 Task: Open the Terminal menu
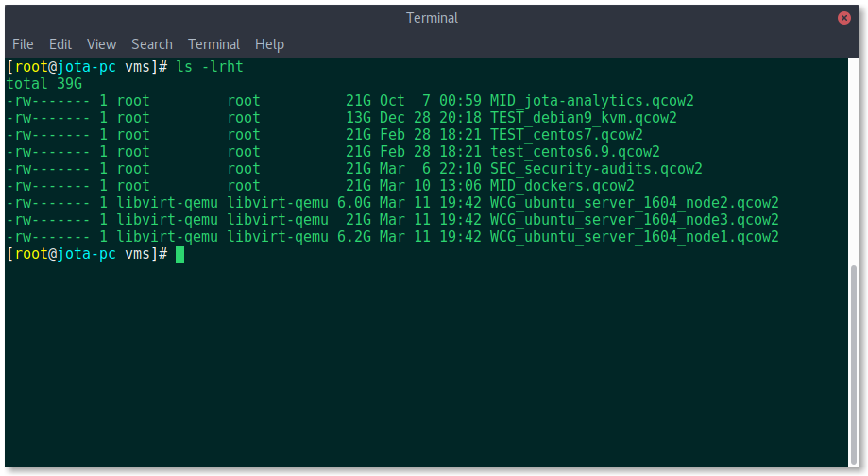pyautogui.click(x=213, y=44)
